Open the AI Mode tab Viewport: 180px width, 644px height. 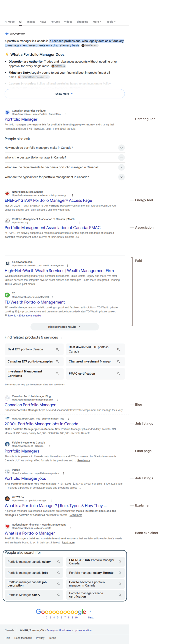pyautogui.click(x=10, y=22)
